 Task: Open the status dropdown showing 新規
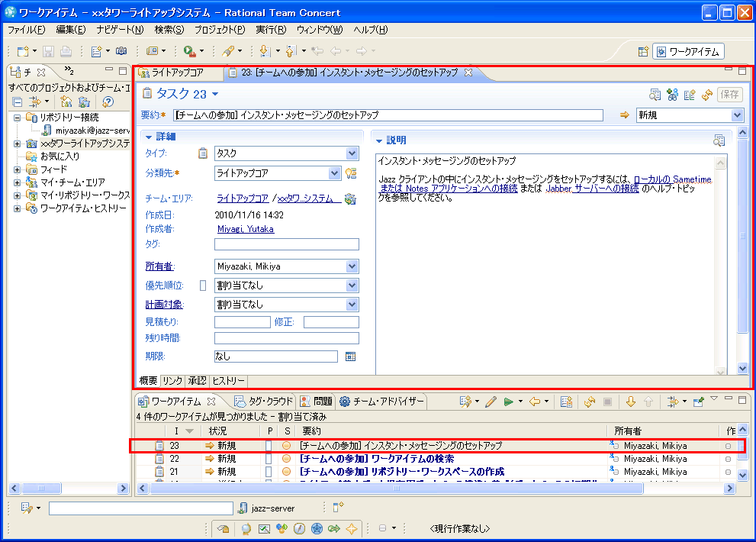pyautogui.click(x=737, y=115)
